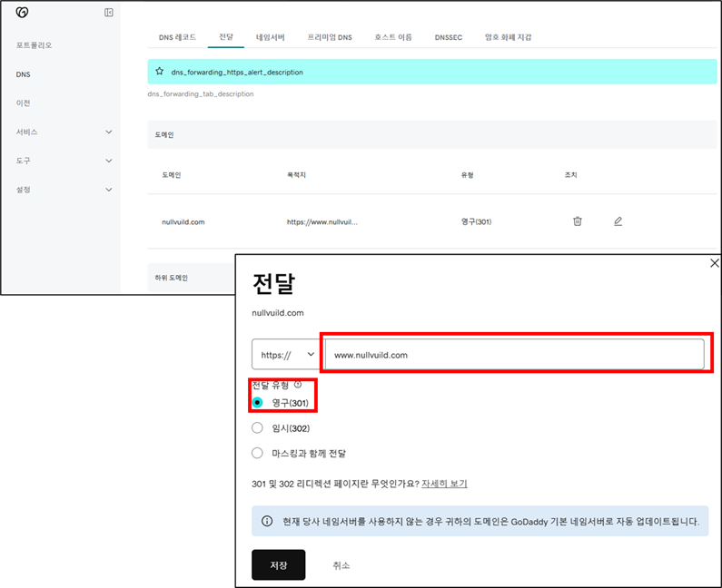
Task: Switch to the 전달 tab
Action: tap(226, 37)
